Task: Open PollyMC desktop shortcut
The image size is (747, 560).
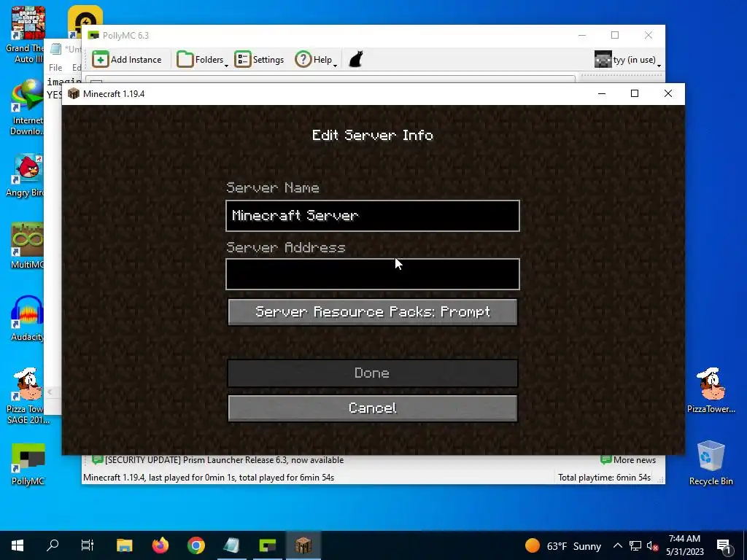Action: pos(28,464)
